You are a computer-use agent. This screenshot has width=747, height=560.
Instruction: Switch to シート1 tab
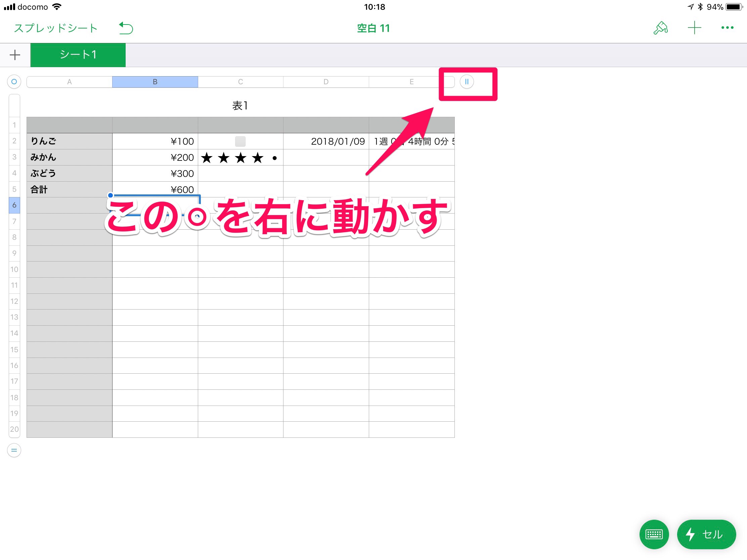[x=78, y=55]
